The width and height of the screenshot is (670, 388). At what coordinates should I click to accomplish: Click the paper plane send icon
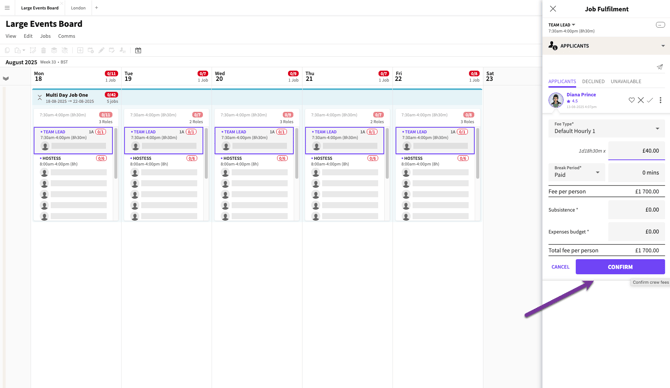click(x=660, y=67)
